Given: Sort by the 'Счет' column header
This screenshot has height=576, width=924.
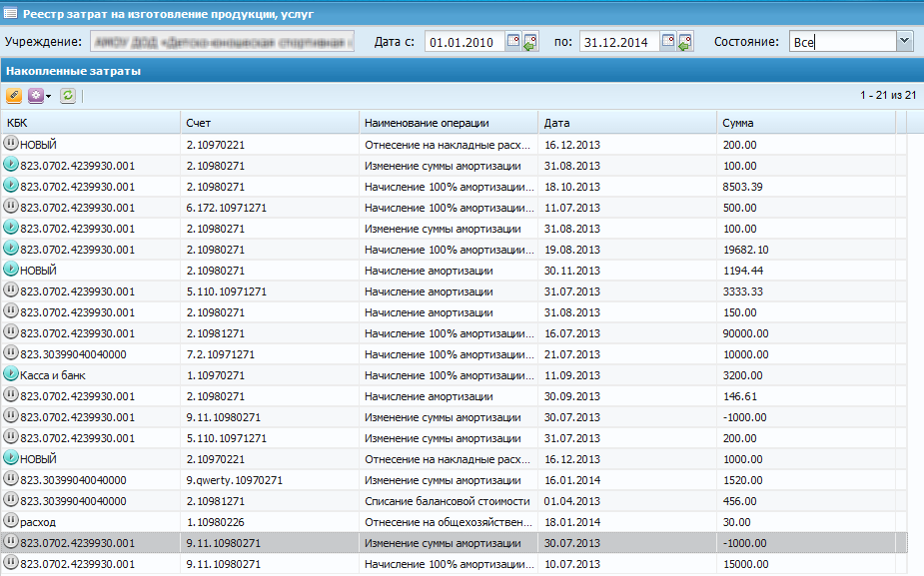Looking at the screenshot, I should click(x=270, y=123).
